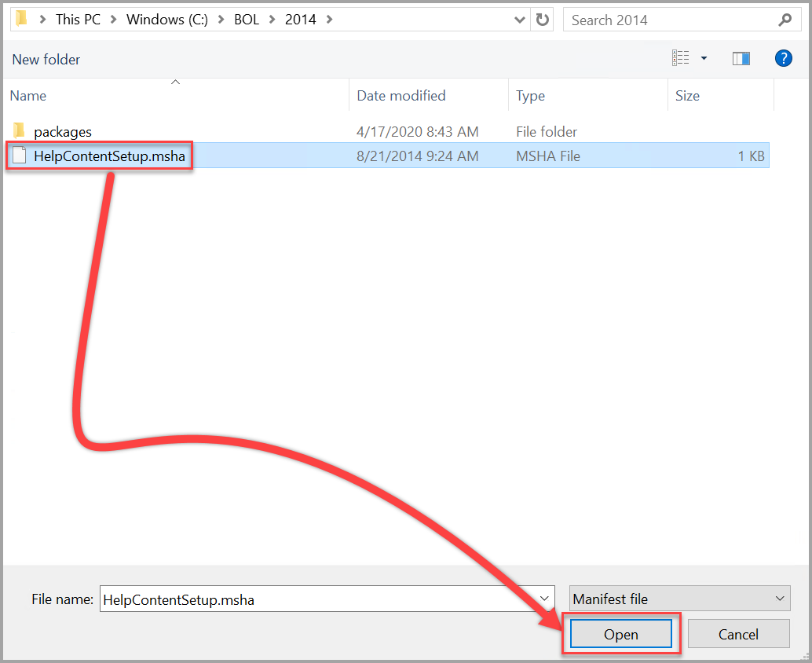
Task: Navigate to This PC in the breadcrumb
Action: coord(78,19)
